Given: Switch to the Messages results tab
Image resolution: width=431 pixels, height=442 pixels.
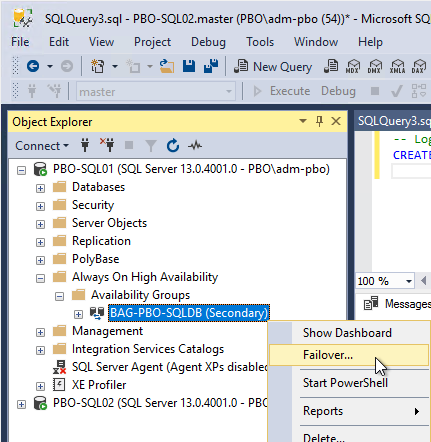Looking at the screenshot, I should pos(397,304).
